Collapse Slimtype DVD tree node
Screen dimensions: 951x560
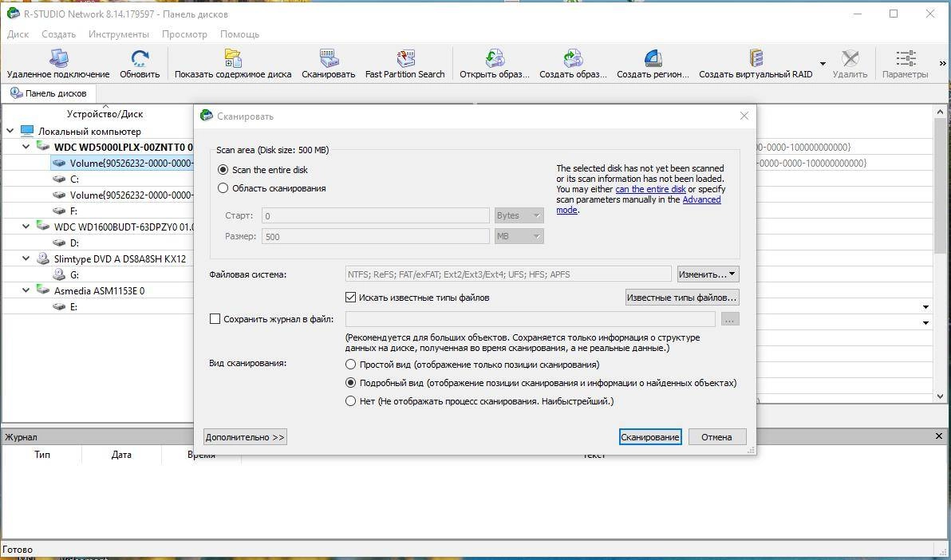[26, 258]
